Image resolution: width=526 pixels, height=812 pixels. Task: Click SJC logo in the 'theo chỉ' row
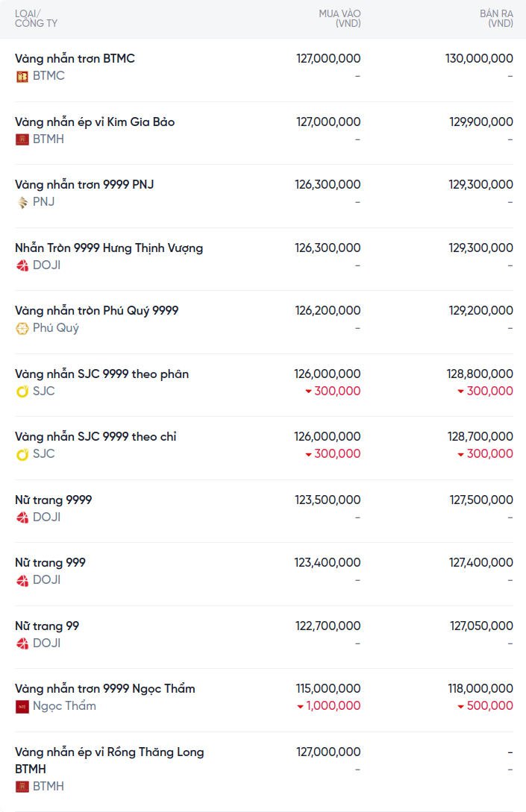22,454
